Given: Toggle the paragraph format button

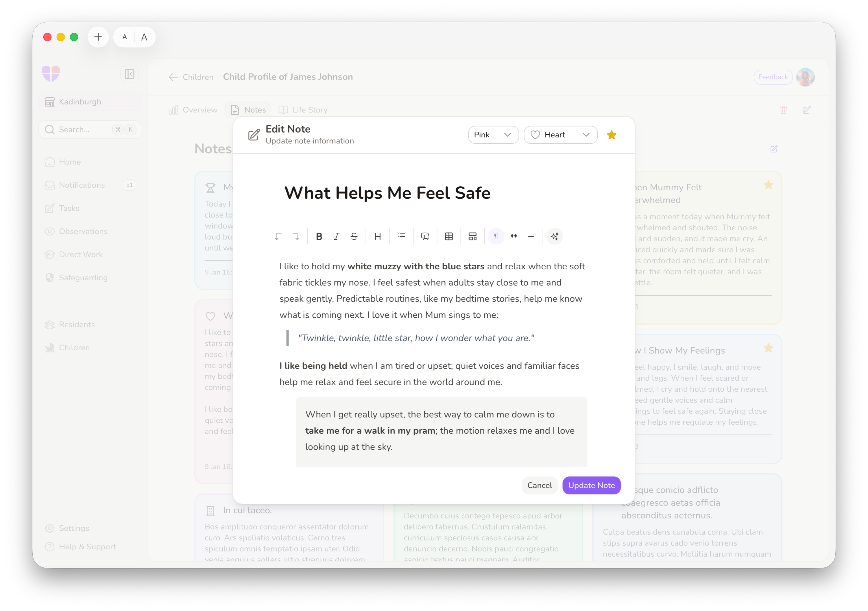Looking at the screenshot, I should tap(496, 236).
